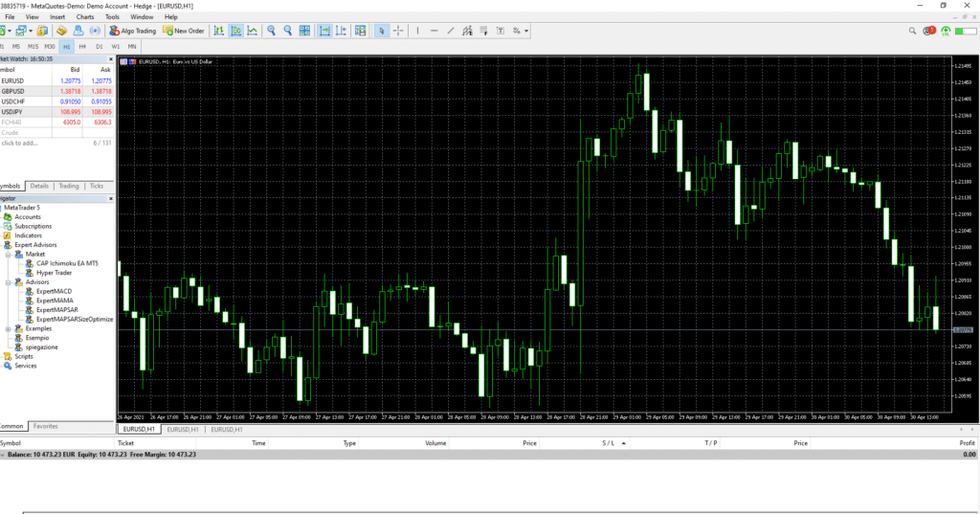The image size is (980, 514).
Task: Select the MN timeframe
Action: (x=132, y=46)
